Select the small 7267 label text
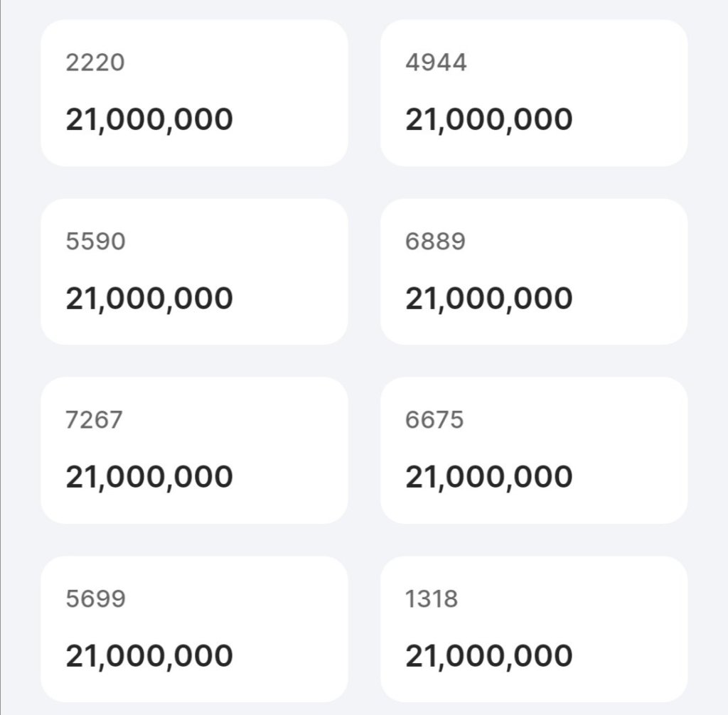 click(x=95, y=420)
